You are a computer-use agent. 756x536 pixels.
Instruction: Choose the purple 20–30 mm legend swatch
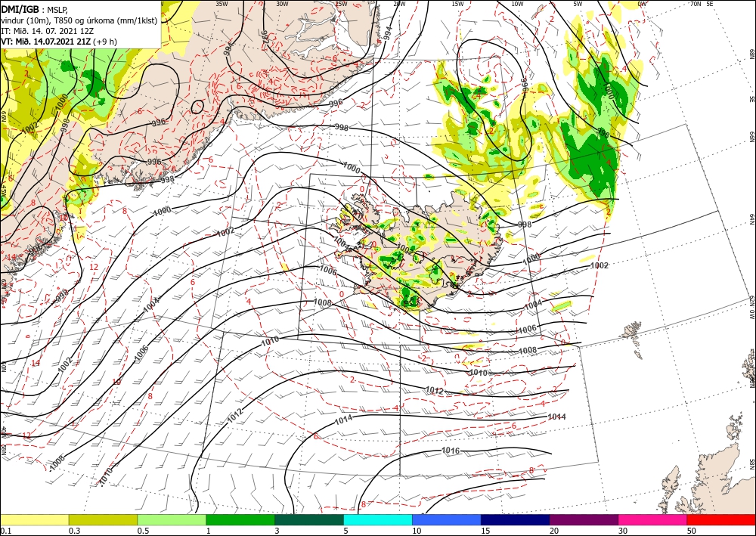(x=584, y=519)
